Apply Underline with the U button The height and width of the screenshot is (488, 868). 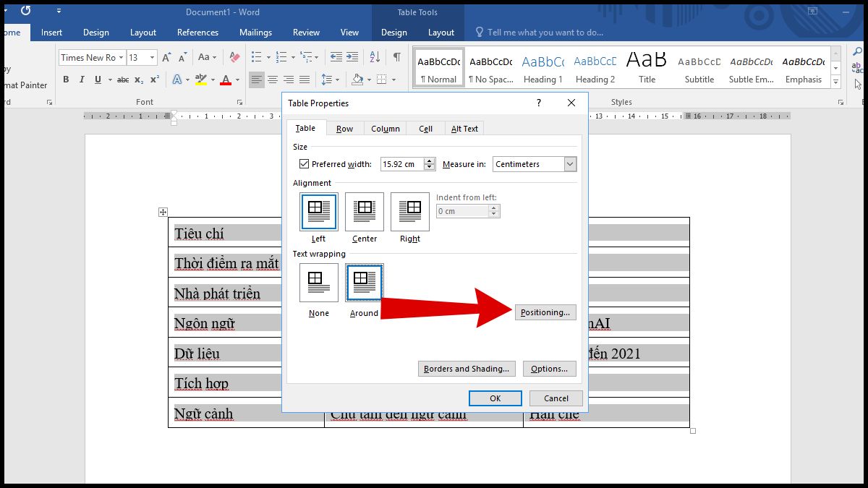coord(98,80)
